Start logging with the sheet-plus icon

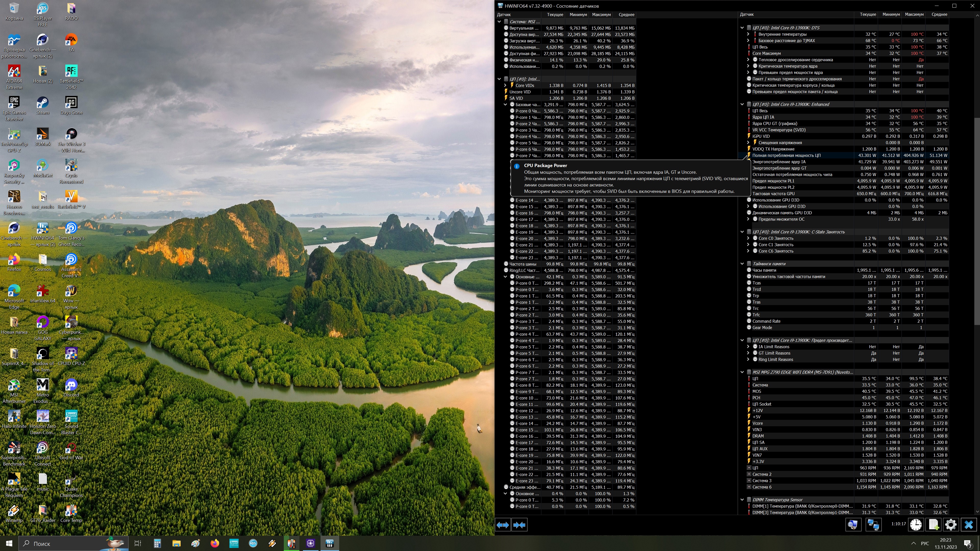[x=934, y=525]
